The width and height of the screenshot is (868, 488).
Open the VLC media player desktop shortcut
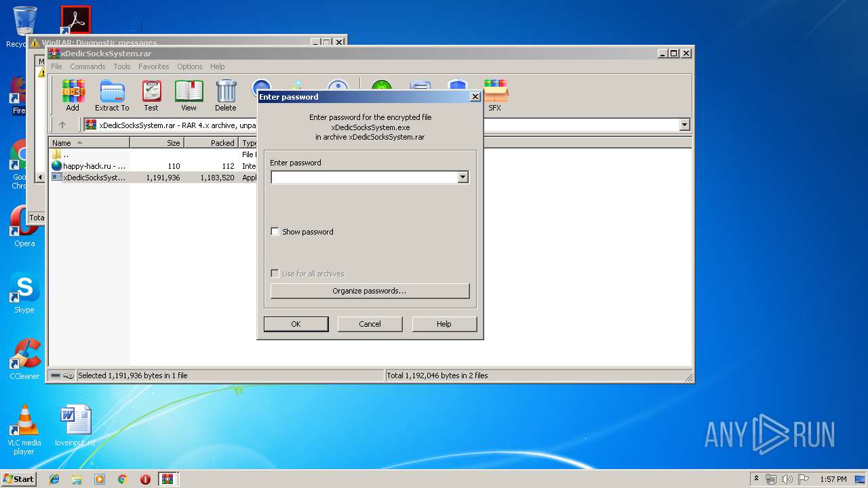[x=24, y=430]
